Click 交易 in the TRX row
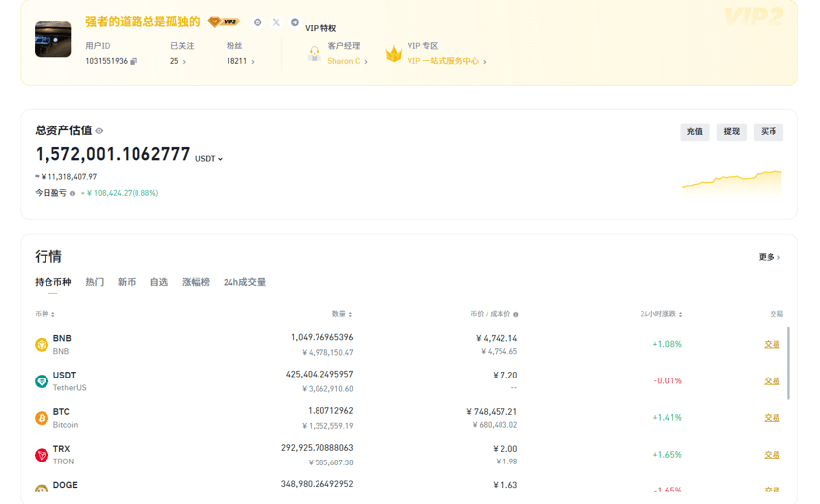The image size is (820, 504). (x=772, y=455)
